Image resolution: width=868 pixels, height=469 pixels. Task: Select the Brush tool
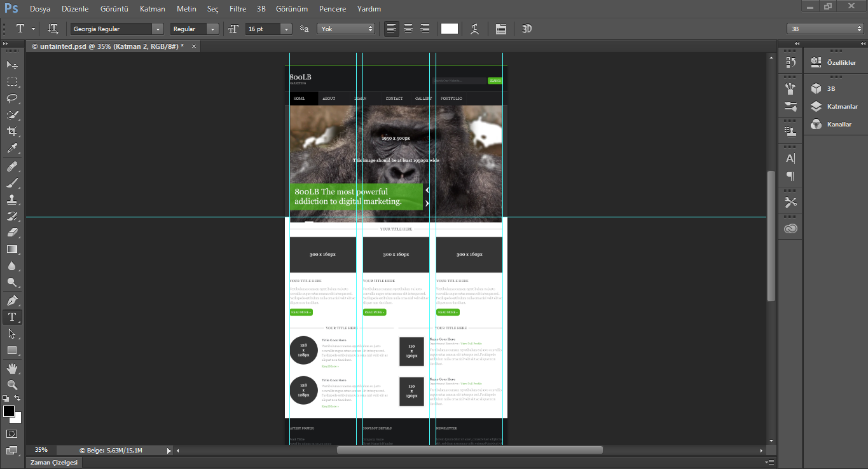(12, 183)
